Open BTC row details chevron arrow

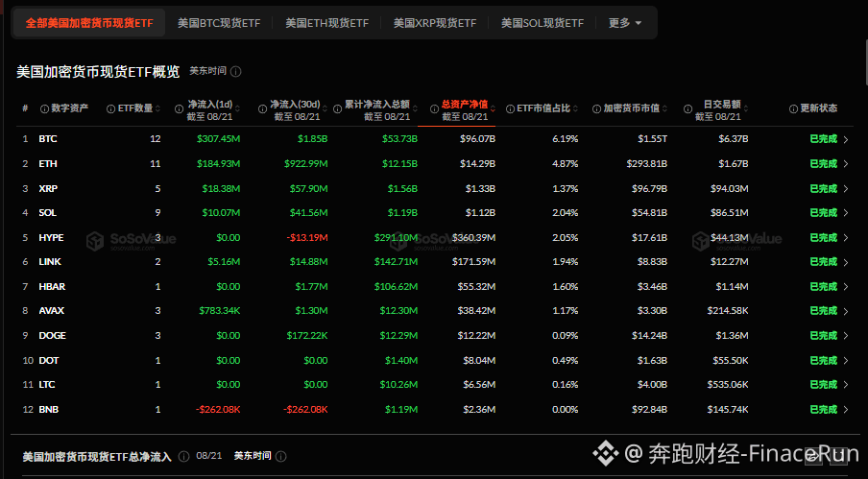coord(846,139)
